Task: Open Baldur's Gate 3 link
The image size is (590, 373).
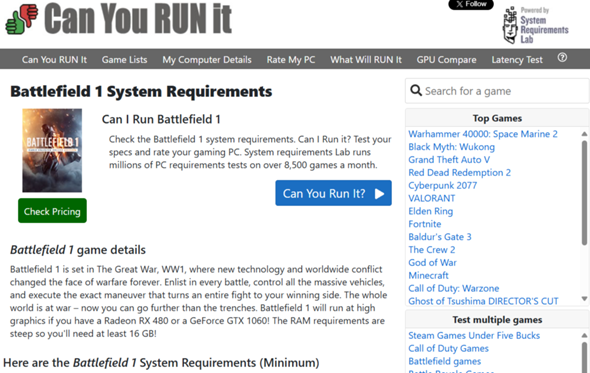Action: tap(439, 237)
